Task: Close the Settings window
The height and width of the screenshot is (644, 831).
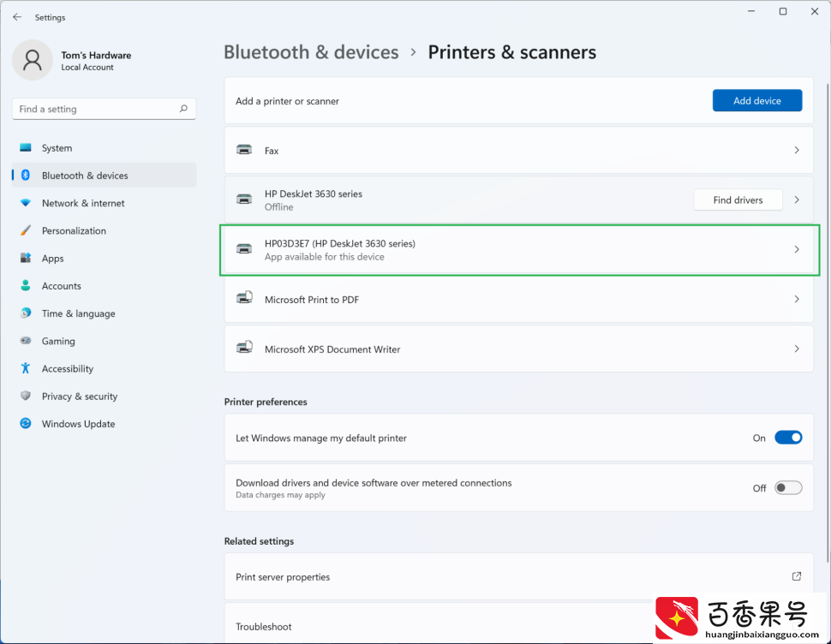Action: pos(815,11)
